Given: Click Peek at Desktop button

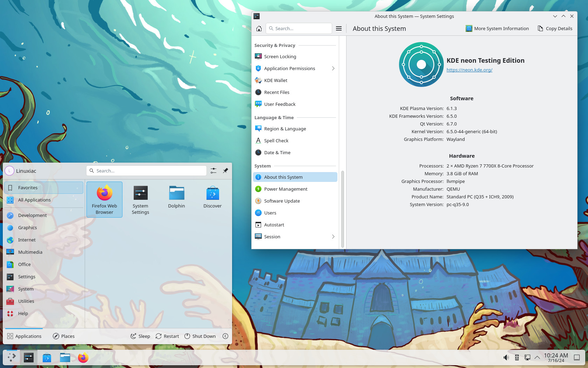Looking at the screenshot, I should (577, 357).
